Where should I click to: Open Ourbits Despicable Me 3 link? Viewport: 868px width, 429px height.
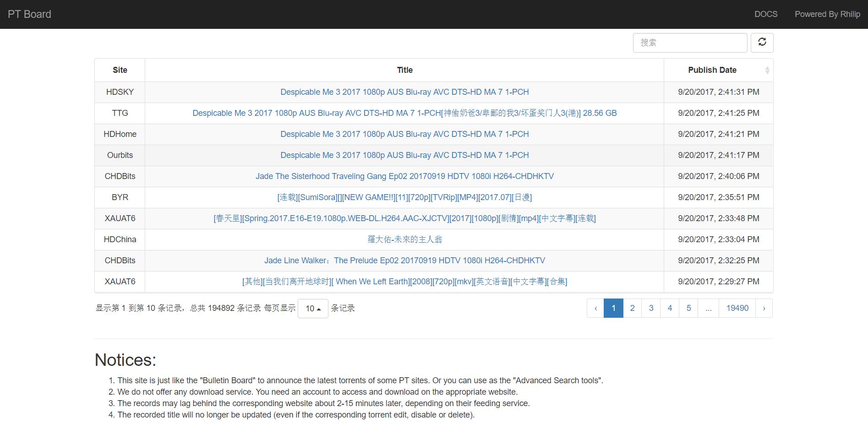coord(404,155)
